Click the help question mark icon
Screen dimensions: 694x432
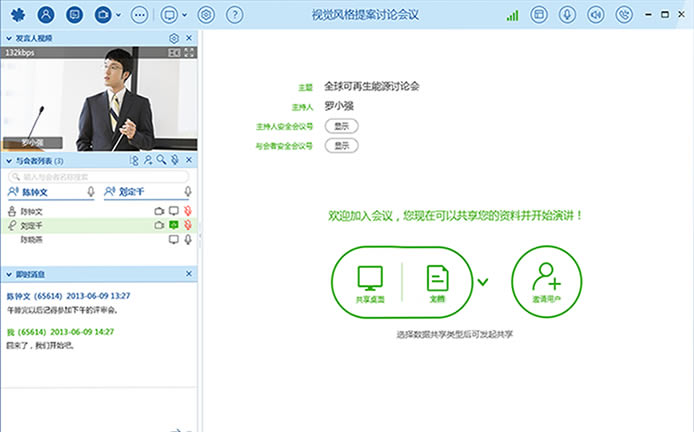click(x=234, y=15)
